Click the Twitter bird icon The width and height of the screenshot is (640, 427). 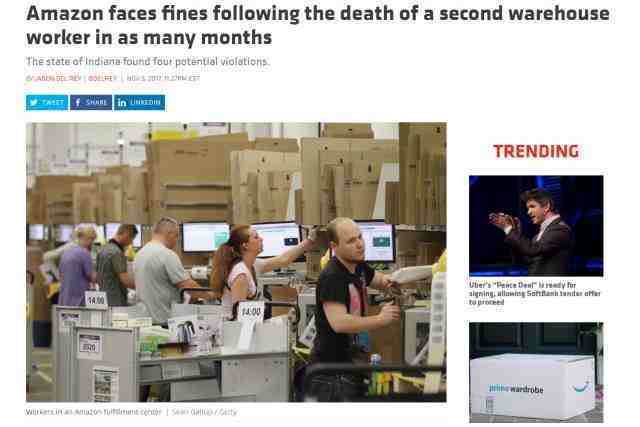[34, 102]
